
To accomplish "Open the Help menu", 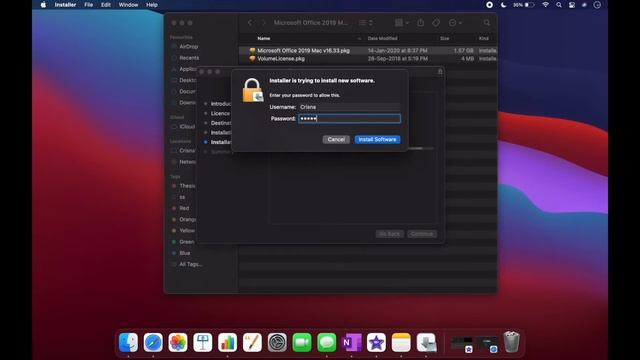I will (x=152, y=5).
